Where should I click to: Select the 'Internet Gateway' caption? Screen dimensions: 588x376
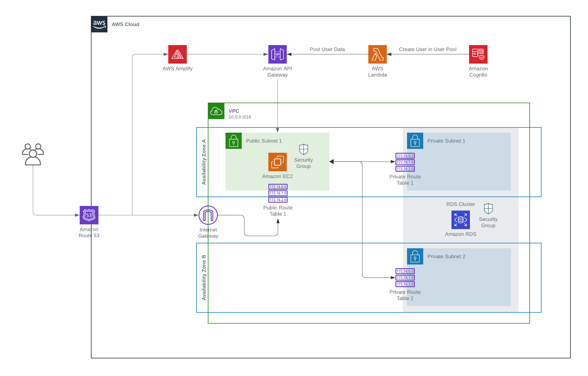pyautogui.click(x=208, y=233)
